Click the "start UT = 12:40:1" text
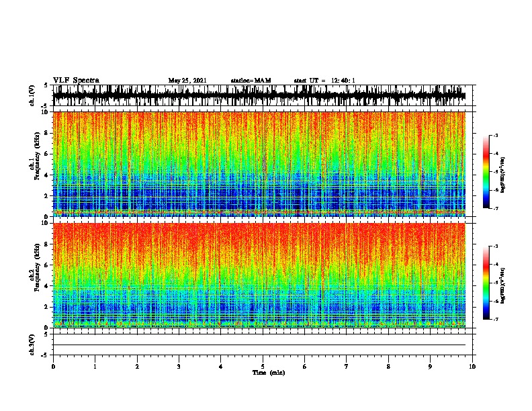 click(x=324, y=81)
